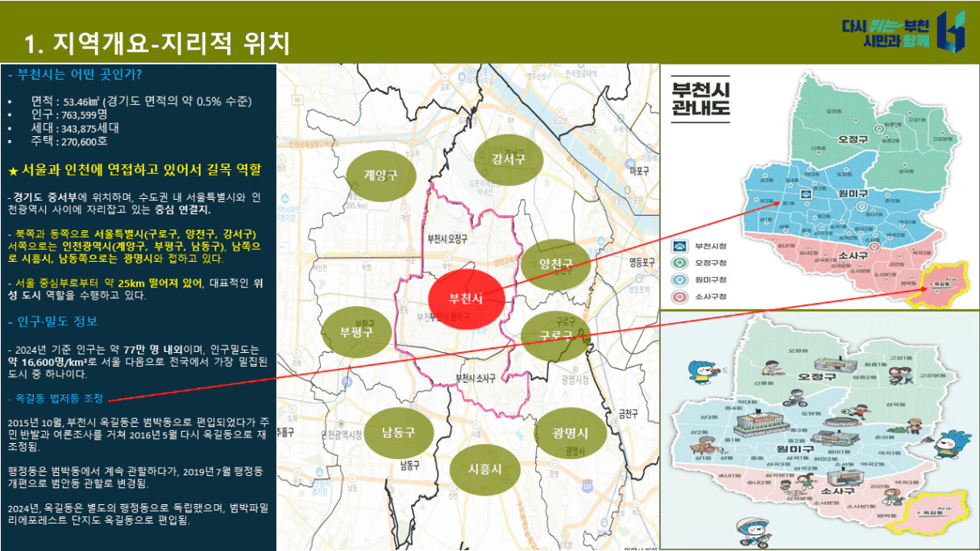Click the 마포구 label on center map

[639, 172]
